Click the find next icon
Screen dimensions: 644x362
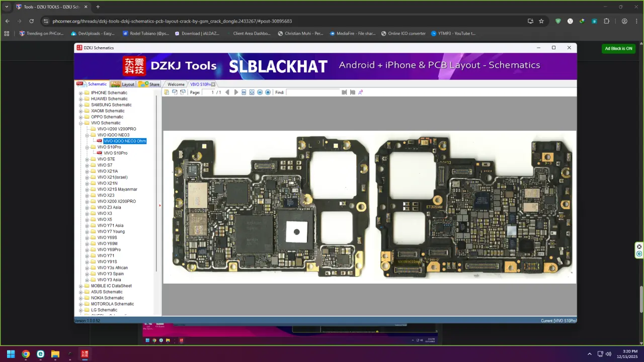coord(353,93)
